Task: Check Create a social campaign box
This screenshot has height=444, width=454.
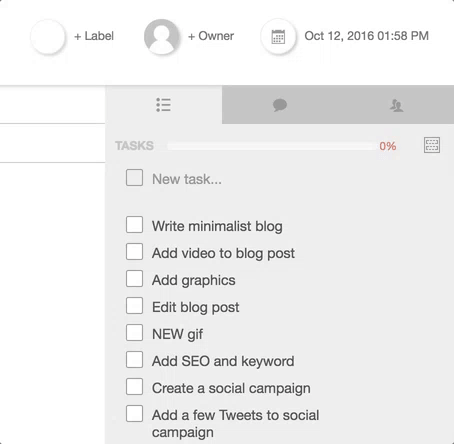Action: [x=134, y=386]
